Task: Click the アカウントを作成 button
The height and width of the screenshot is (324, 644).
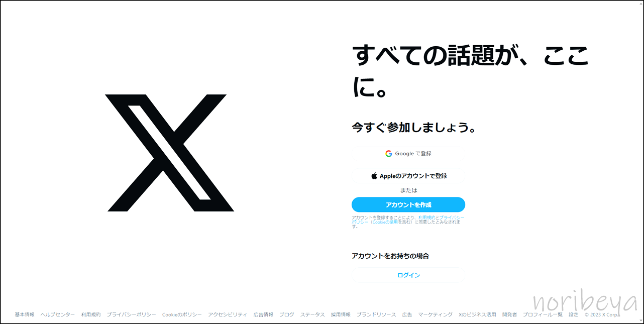Action: [x=408, y=205]
